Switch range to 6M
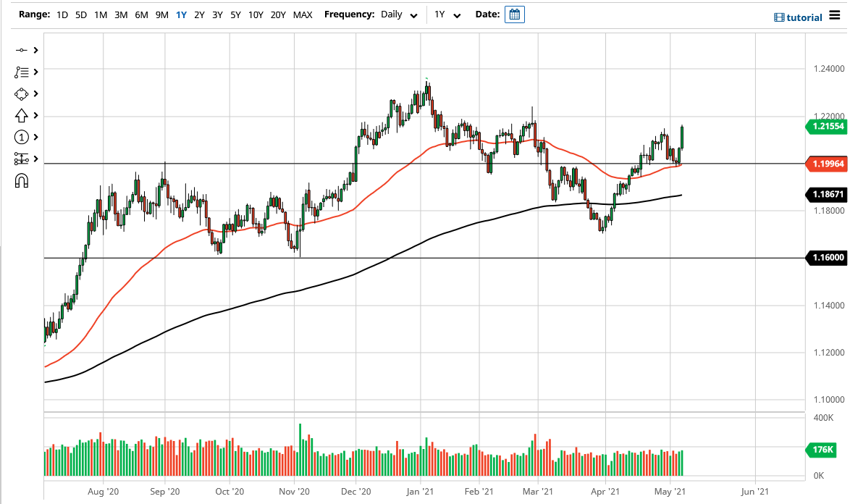Image resolution: width=850 pixels, height=504 pixels. pyautogui.click(x=141, y=14)
